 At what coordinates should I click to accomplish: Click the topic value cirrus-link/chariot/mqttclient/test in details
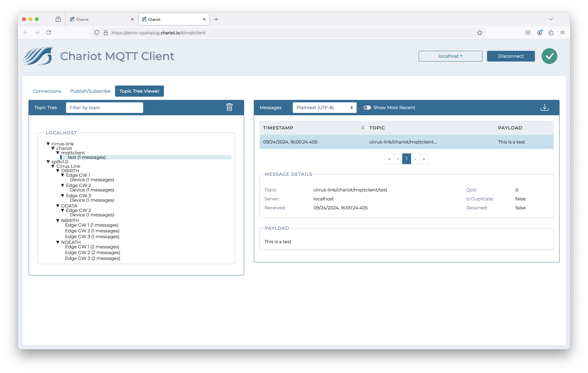(x=350, y=190)
